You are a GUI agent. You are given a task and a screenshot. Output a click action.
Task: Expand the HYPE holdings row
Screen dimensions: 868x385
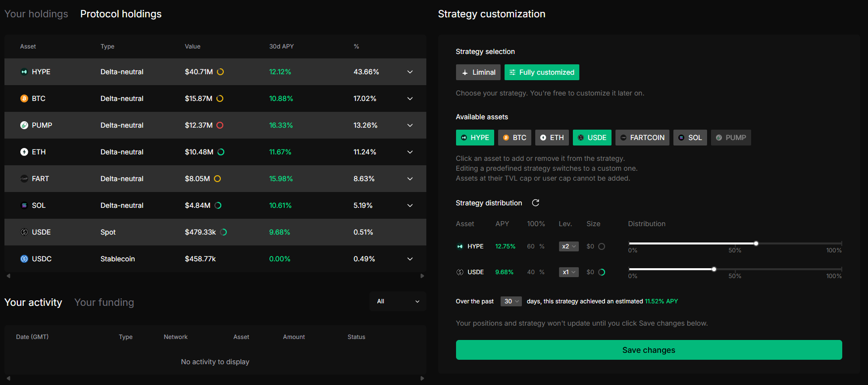pos(410,72)
